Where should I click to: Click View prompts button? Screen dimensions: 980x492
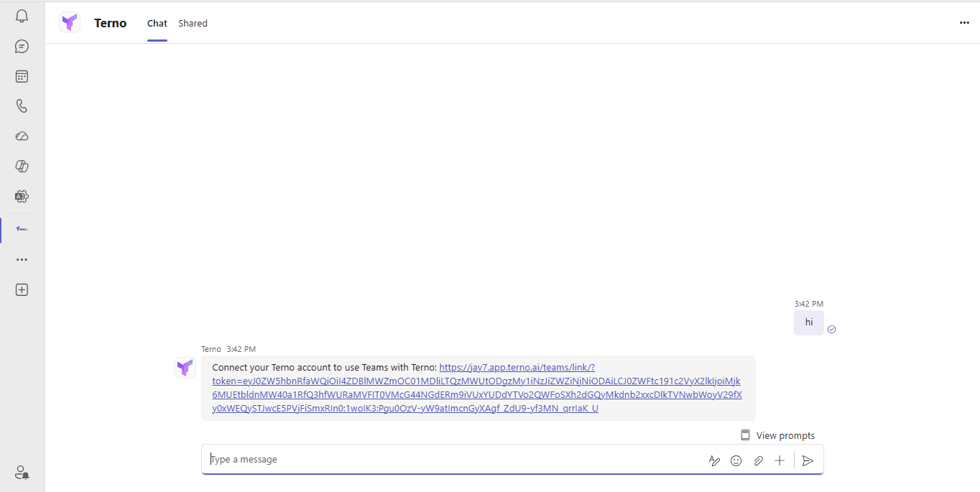coord(778,435)
